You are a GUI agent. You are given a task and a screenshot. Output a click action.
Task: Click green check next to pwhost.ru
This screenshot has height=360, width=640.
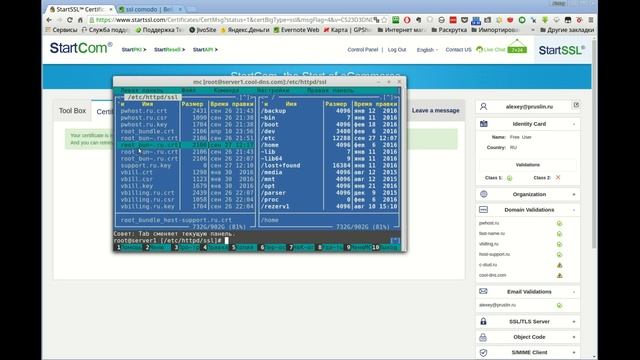(x=560, y=223)
